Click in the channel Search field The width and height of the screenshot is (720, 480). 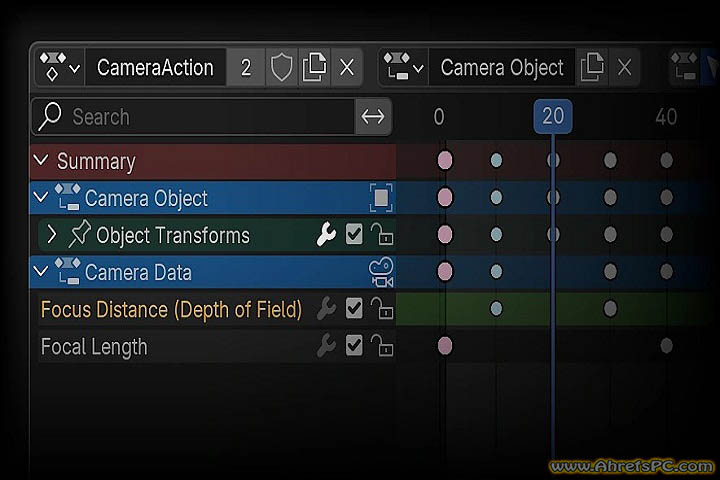tap(193, 117)
